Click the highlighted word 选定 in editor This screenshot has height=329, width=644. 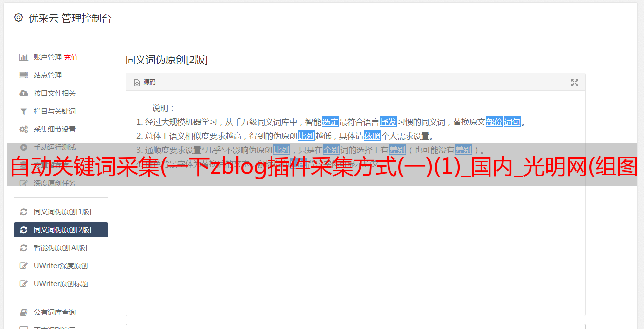coord(330,122)
